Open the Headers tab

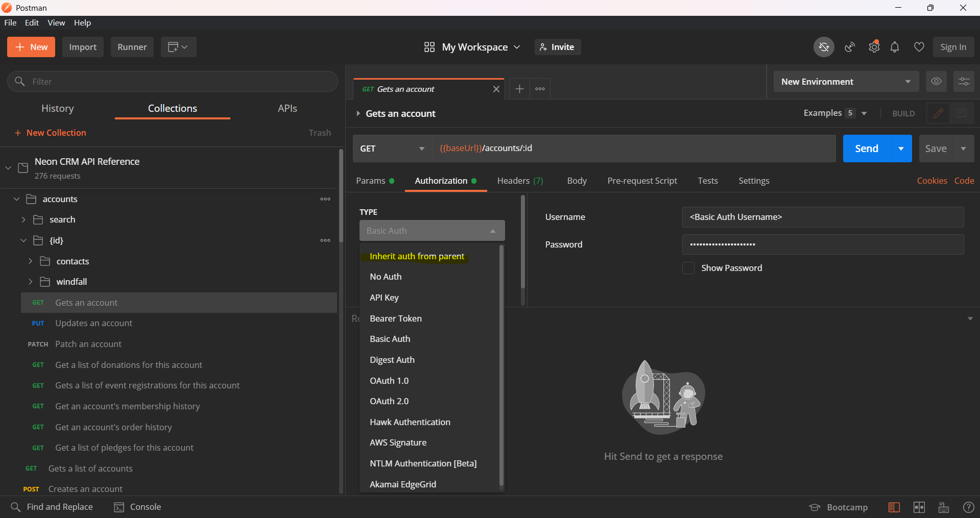(x=520, y=181)
